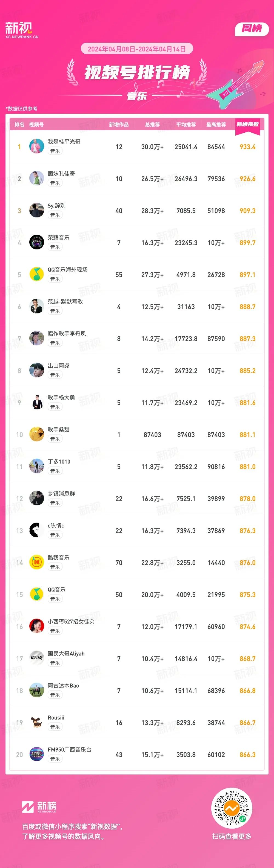Click the c陈情c avatar icon
The height and width of the screenshot is (868, 274).
(x=37, y=530)
